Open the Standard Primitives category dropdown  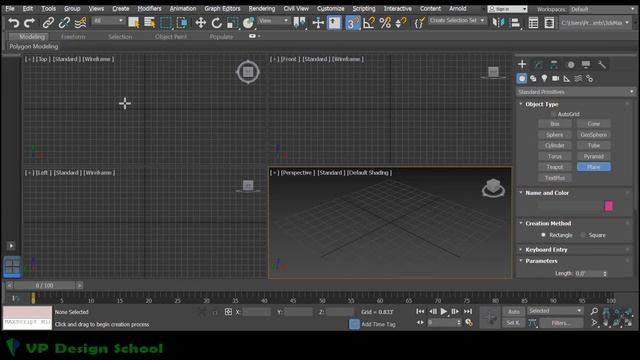tap(575, 92)
